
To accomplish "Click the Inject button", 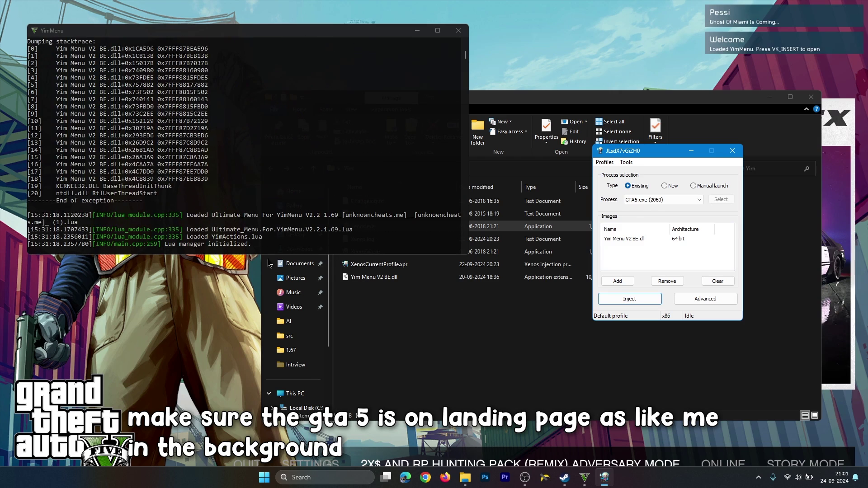I will click(630, 299).
